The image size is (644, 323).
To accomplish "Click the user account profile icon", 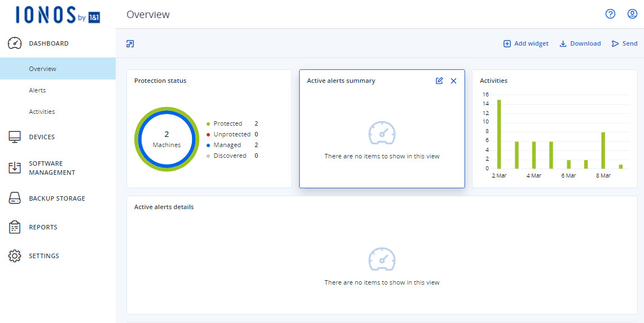I will click(632, 14).
